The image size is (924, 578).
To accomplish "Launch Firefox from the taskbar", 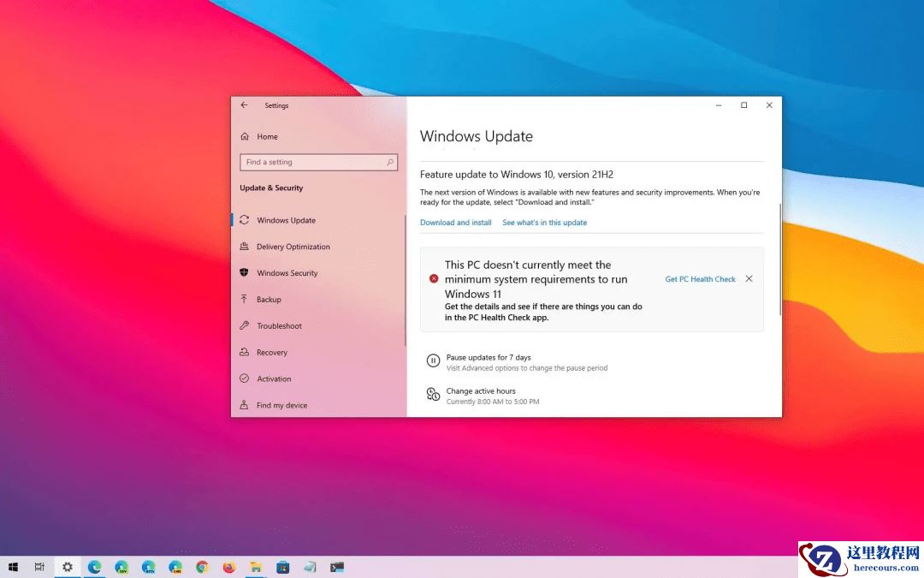I will pos(229,567).
